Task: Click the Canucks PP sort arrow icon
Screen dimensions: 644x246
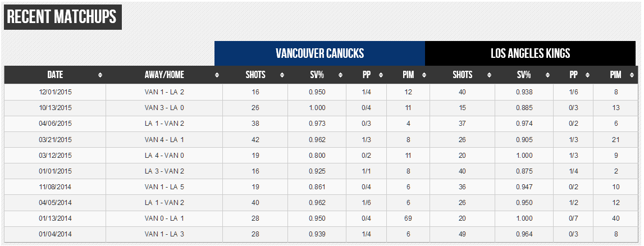Action: 381,75
